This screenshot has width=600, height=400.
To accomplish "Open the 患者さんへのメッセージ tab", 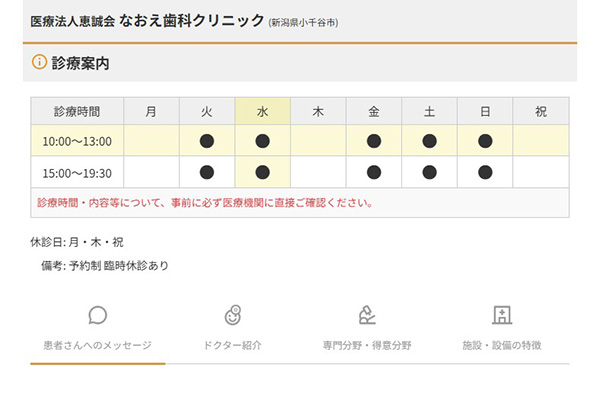I will click(x=98, y=345).
